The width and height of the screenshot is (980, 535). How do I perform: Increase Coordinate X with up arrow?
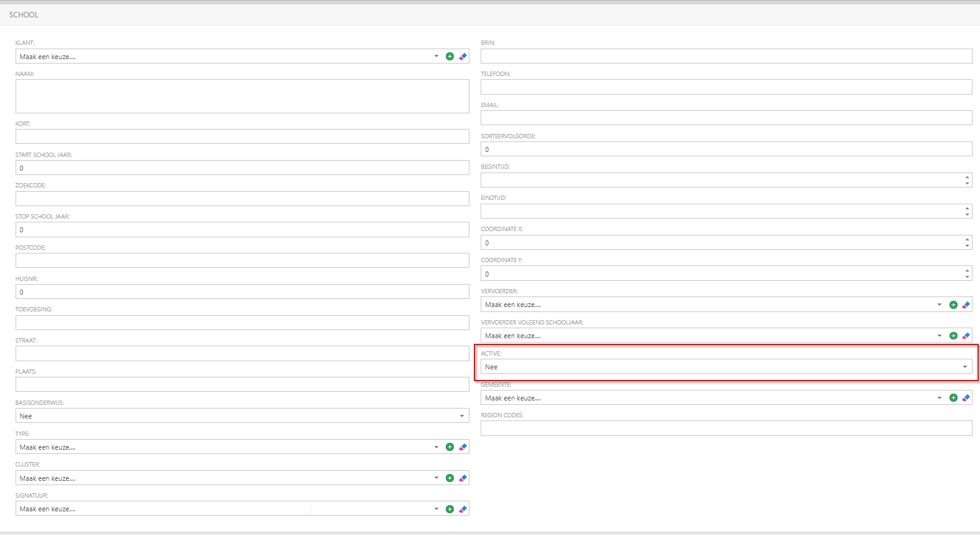(x=967, y=239)
